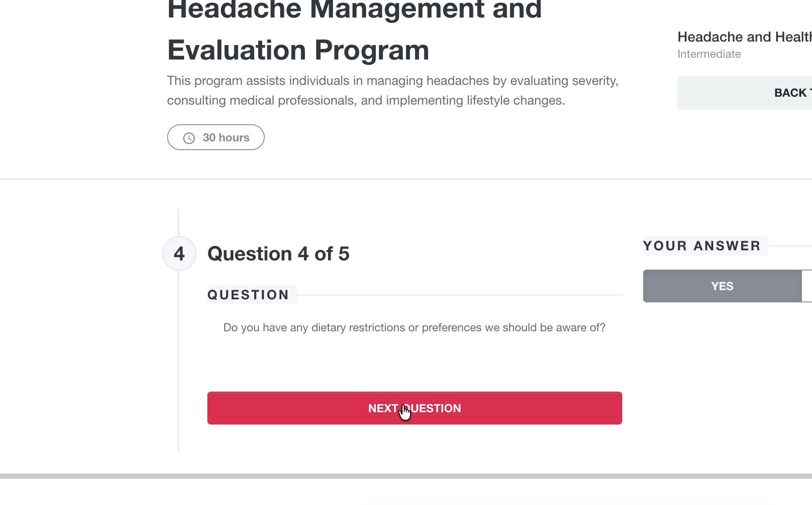Viewport: 812px width, 505px height.
Task: Expand the question 4 details section
Action: click(278, 253)
